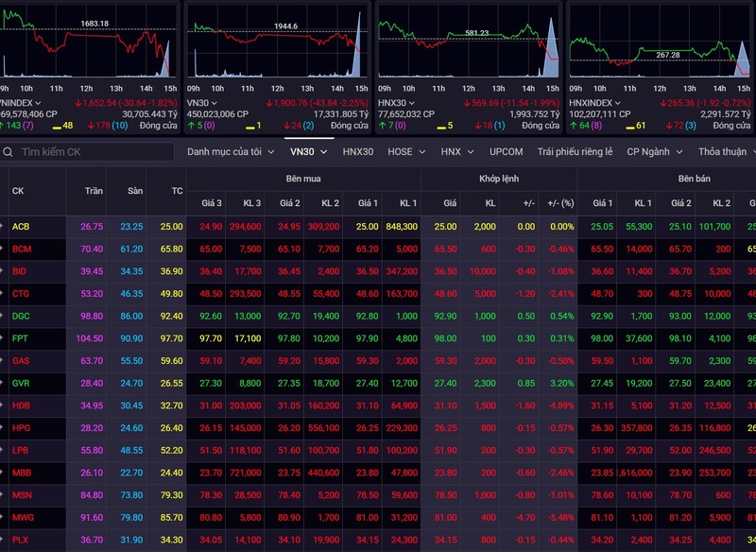Image resolution: width=756 pixels, height=552 pixels.
Task: Open the MWG stock symbol
Action: pyautogui.click(x=23, y=517)
